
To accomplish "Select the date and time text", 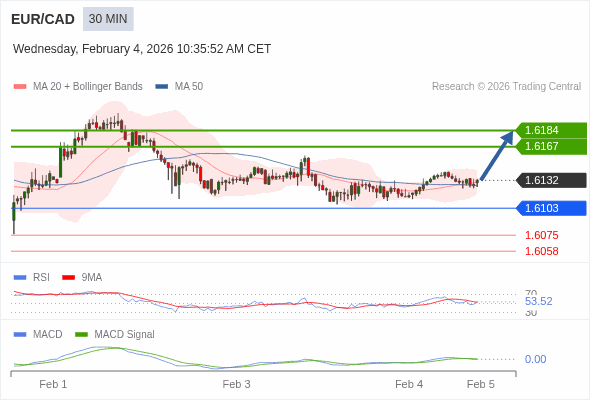I will pos(142,49).
